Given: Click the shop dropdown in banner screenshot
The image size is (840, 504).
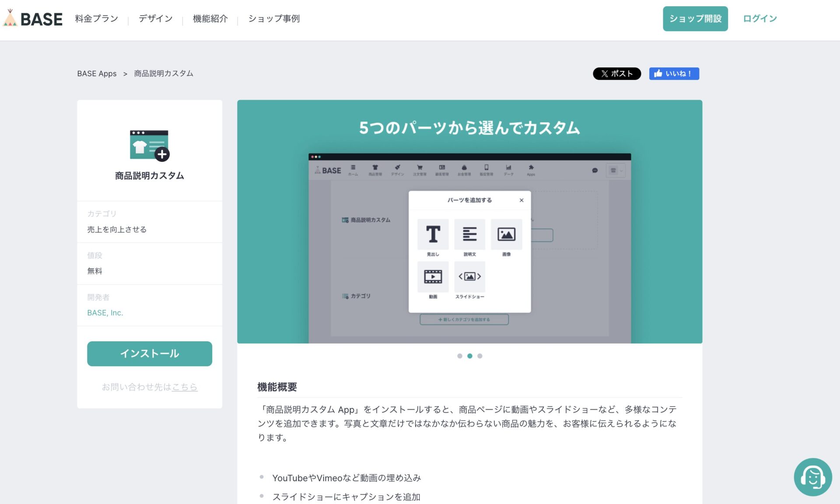Looking at the screenshot, I should pyautogui.click(x=616, y=170).
